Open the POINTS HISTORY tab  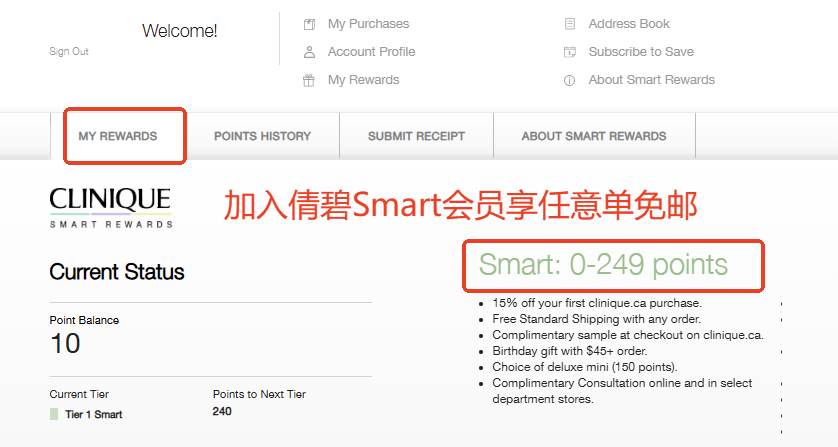(x=262, y=136)
